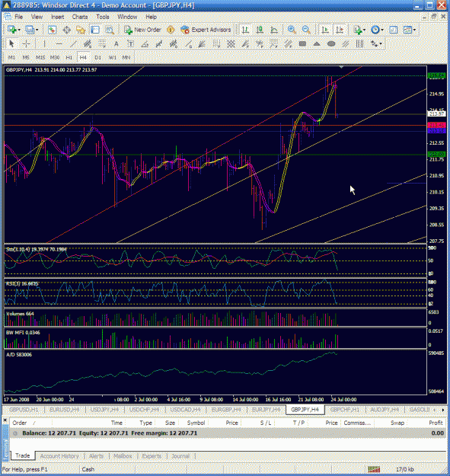
Task: Select the Gann Grid tool
Action: point(231,43)
